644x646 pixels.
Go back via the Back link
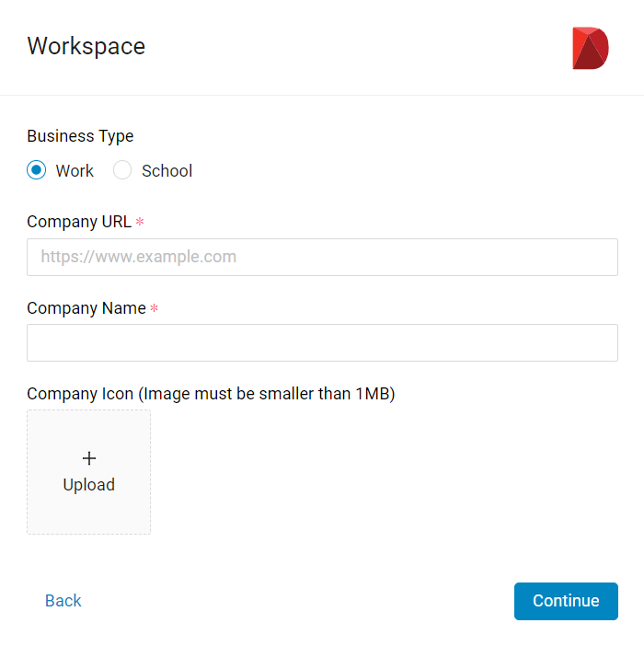[x=63, y=601]
